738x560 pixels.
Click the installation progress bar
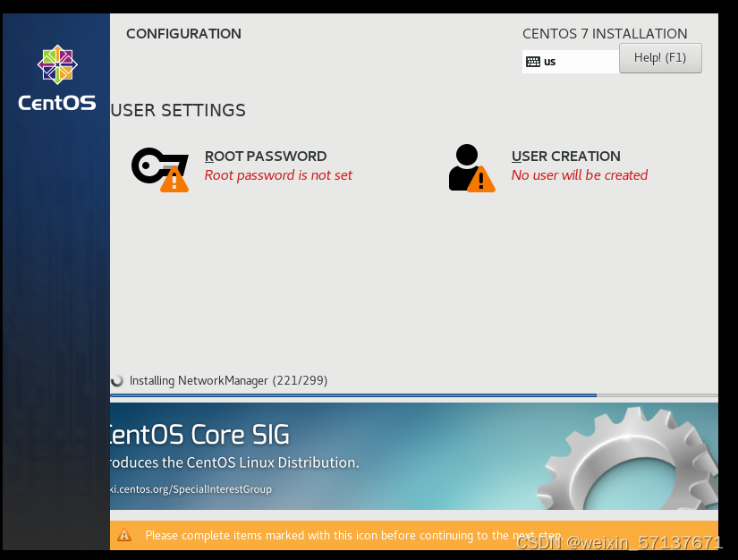[x=414, y=395]
